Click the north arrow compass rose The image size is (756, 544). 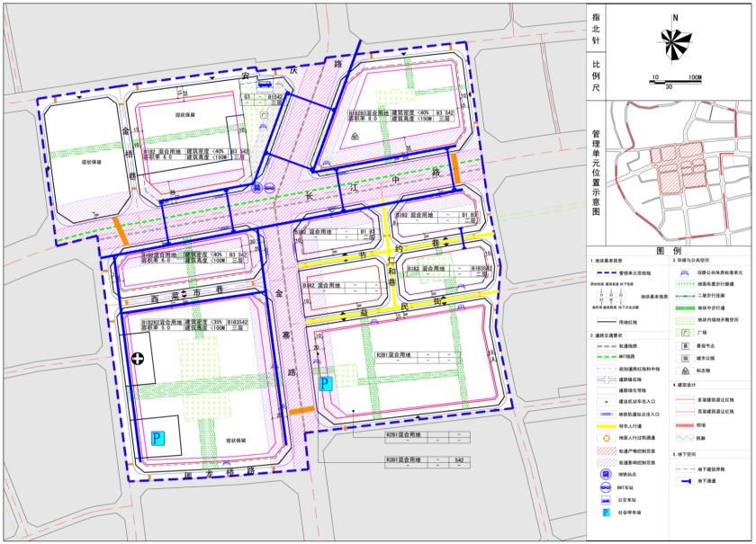pos(674,39)
